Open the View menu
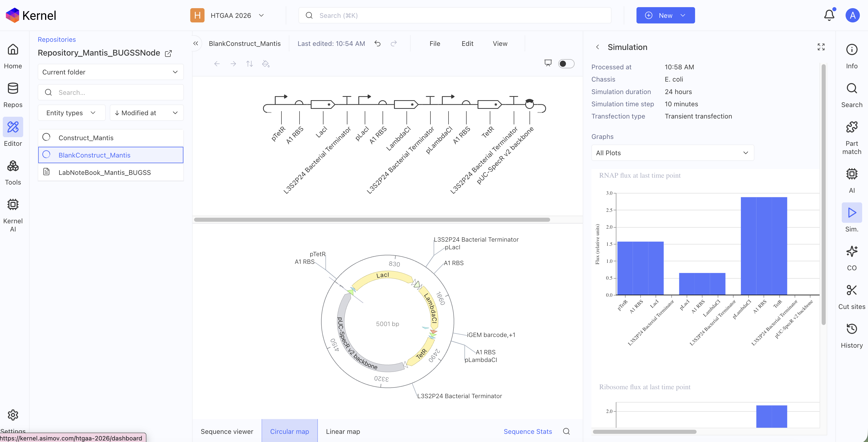Image resolution: width=868 pixels, height=442 pixels. [500, 44]
